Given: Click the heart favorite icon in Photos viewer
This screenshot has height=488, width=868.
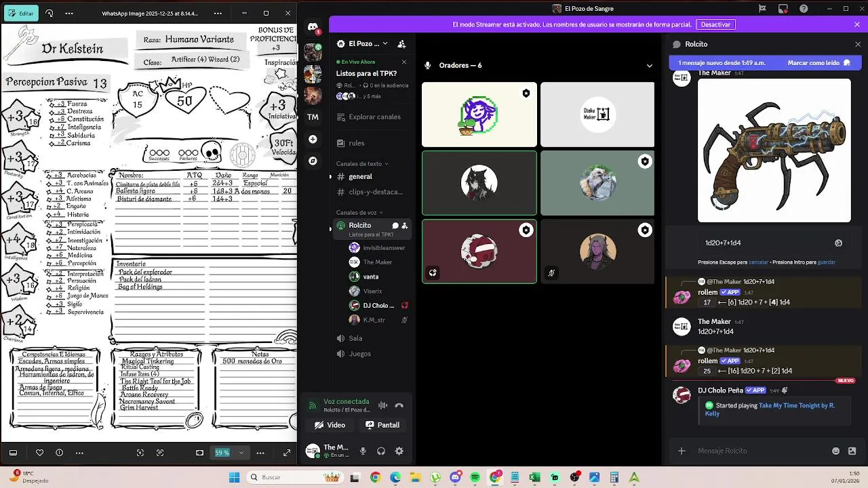Looking at the screenshot, I should [x=39, y=453].
